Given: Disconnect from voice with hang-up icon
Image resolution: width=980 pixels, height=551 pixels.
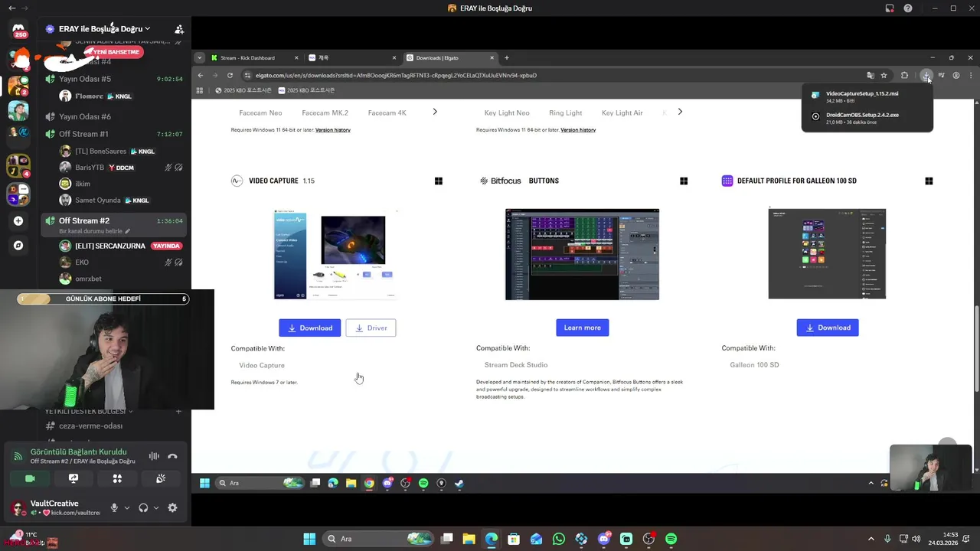Looking at the screenshot, I should [172, 456].
